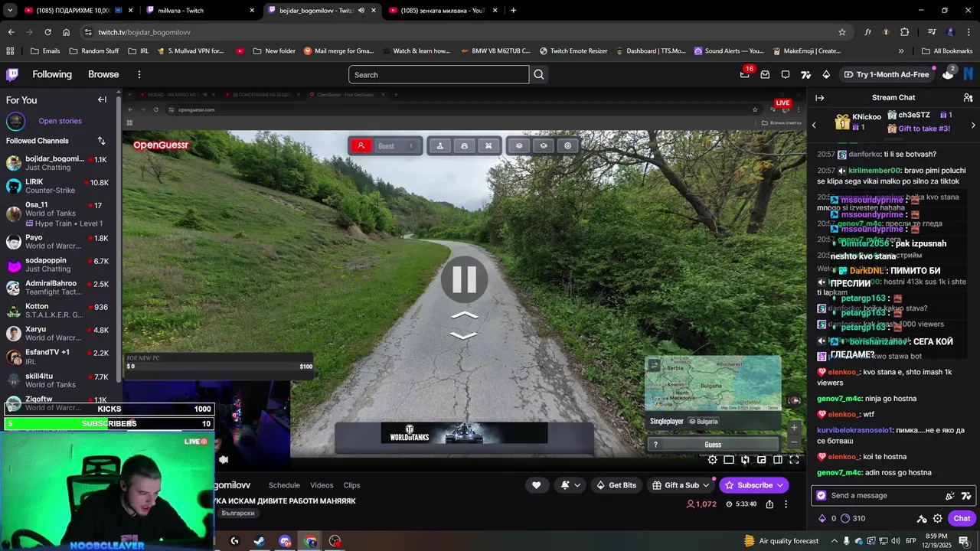The width and height of the screenshot is (980, 551).
Task: Open the Twitch inbox notifications icon
Action: pyautogui.click(x=765, y=74)
